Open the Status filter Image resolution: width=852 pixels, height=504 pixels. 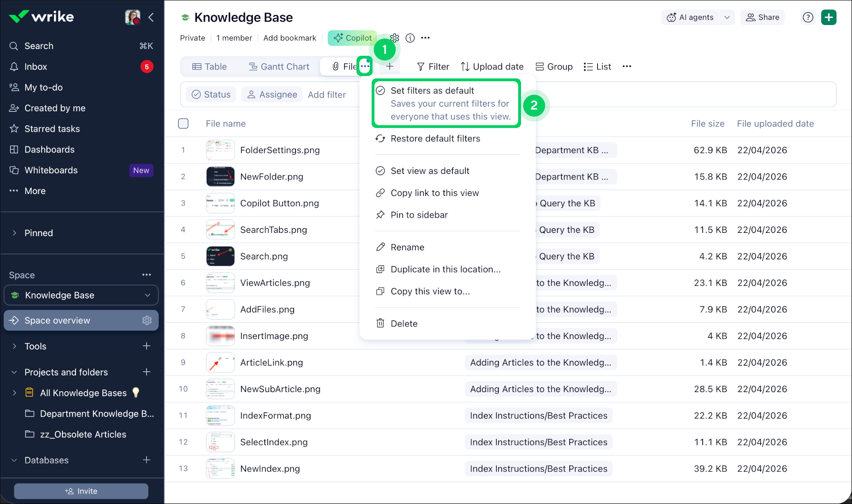[x=211, y=94]
